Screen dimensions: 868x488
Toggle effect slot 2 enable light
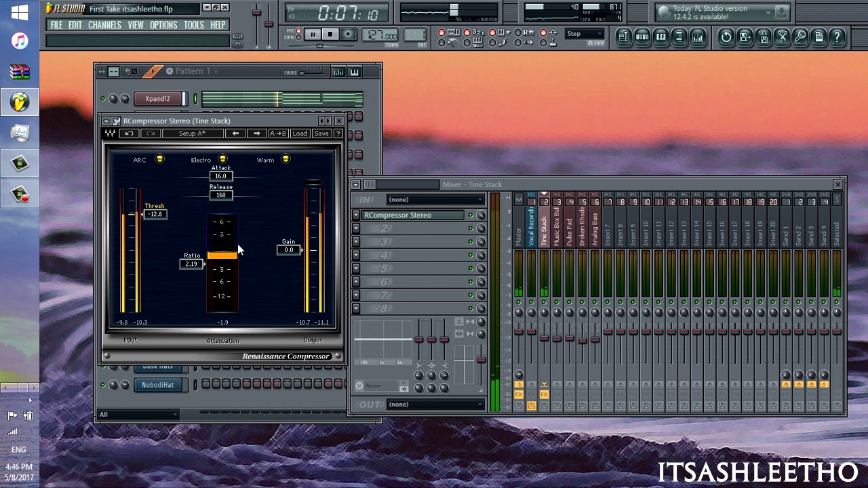click(x=471, y=228)
